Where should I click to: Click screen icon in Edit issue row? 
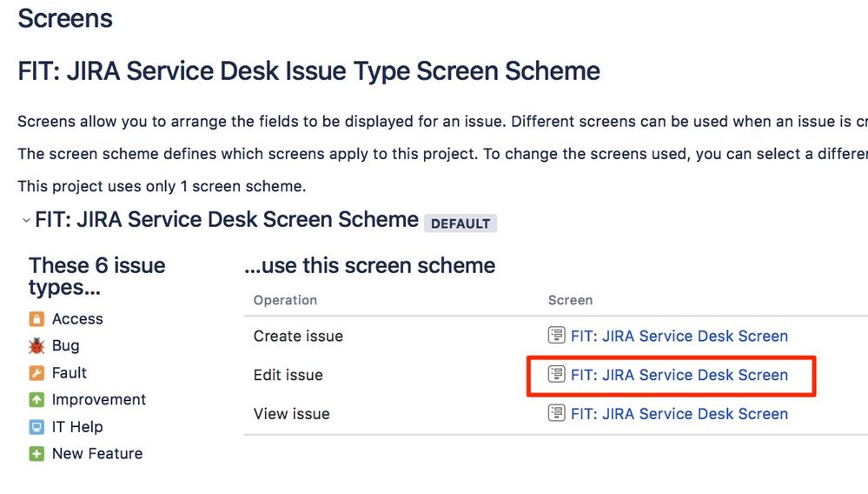pos(556,374)
